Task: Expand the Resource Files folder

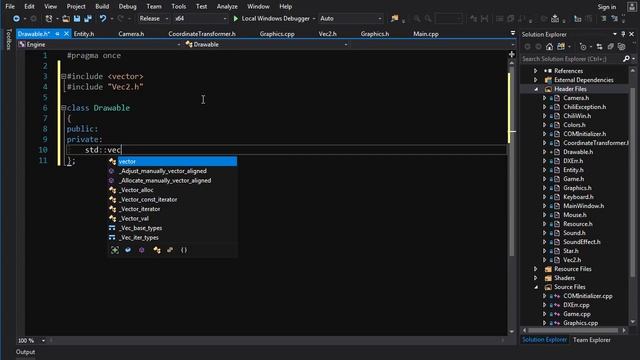Action: [536, 269]
